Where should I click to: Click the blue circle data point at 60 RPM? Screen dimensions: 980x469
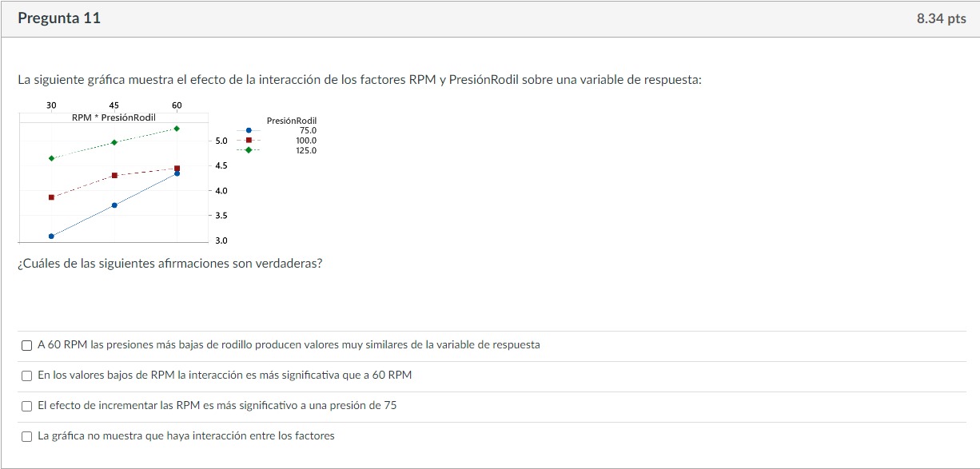[177, 173]
